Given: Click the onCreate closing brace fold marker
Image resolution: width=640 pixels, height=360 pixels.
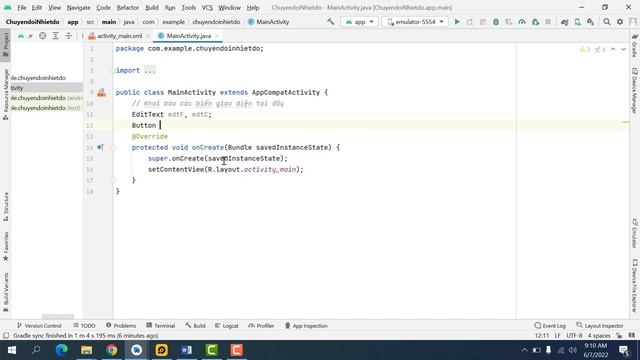Looking at the screenshot, I should click(x=113, y=180).
